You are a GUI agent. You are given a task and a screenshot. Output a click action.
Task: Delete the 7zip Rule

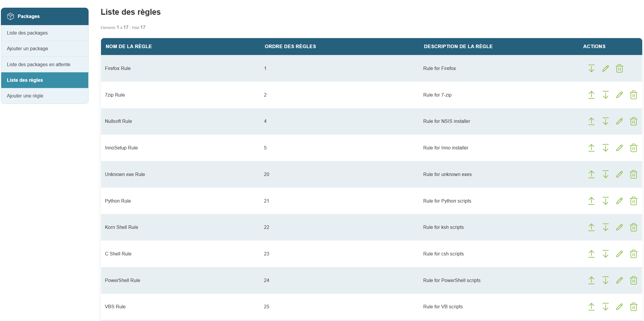click(x=633, y=95)
